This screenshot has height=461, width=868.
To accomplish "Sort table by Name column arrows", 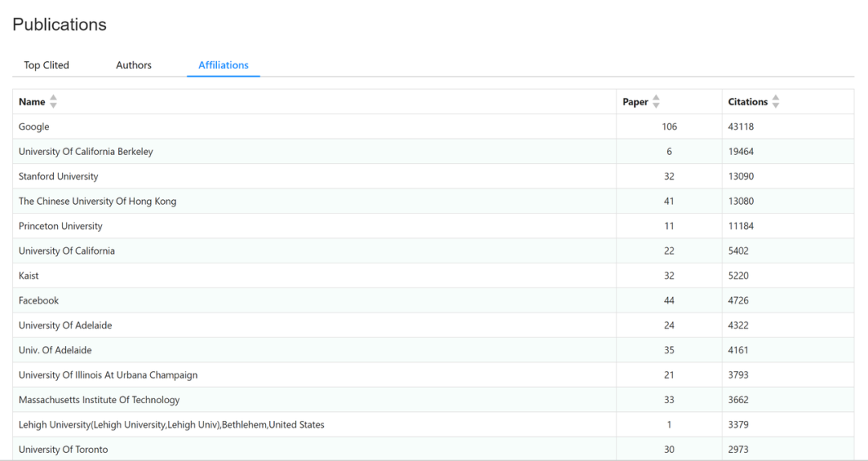I will (x=53, y=101).
